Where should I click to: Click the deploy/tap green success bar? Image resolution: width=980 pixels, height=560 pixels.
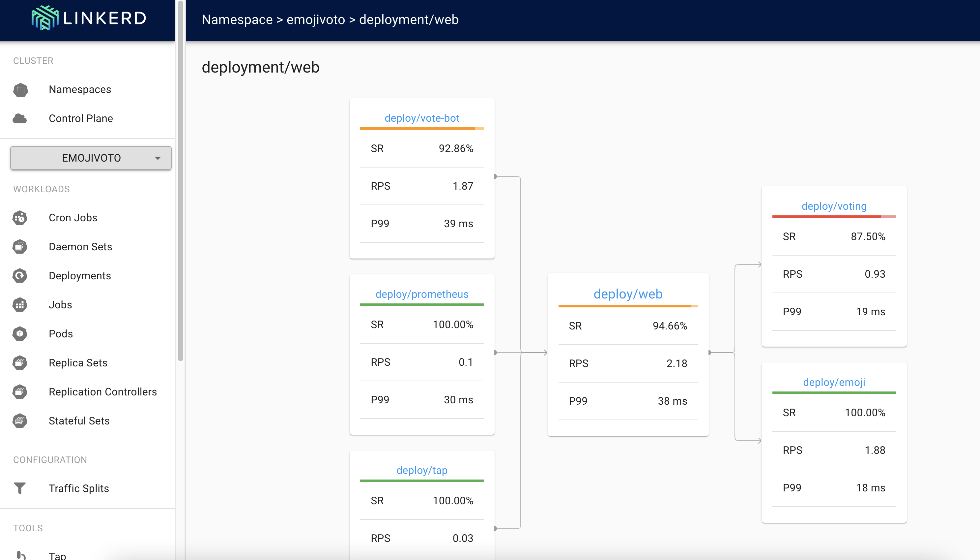point(422,481)
